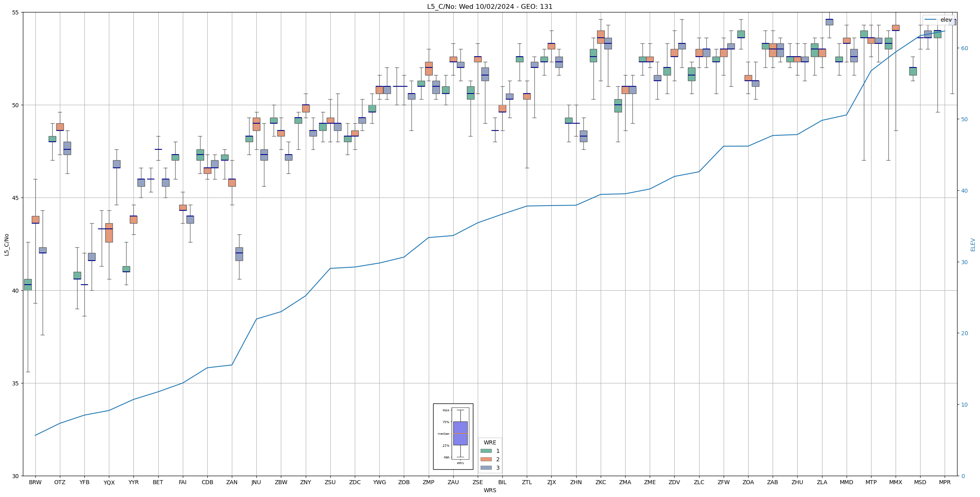Click the ZSE station label
Viewport: 980px width, 497px height.
coord(478,482)
